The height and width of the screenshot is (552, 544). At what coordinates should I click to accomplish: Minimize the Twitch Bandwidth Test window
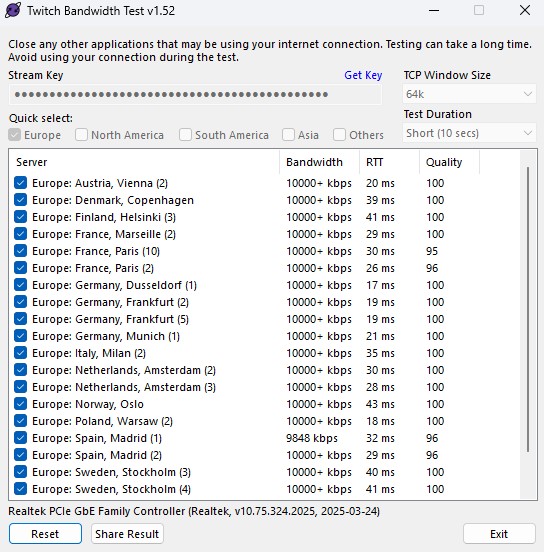point(434,11)
